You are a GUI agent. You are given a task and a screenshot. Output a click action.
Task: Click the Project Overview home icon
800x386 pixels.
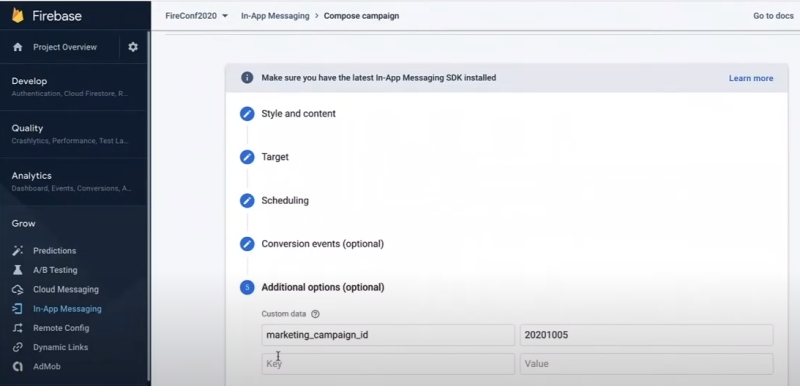pos(18,47)
